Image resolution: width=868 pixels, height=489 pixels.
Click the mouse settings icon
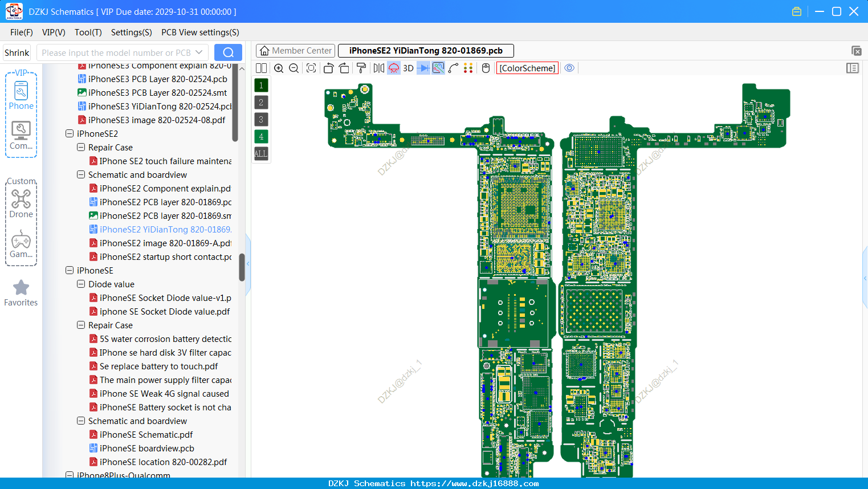point(486,68)
